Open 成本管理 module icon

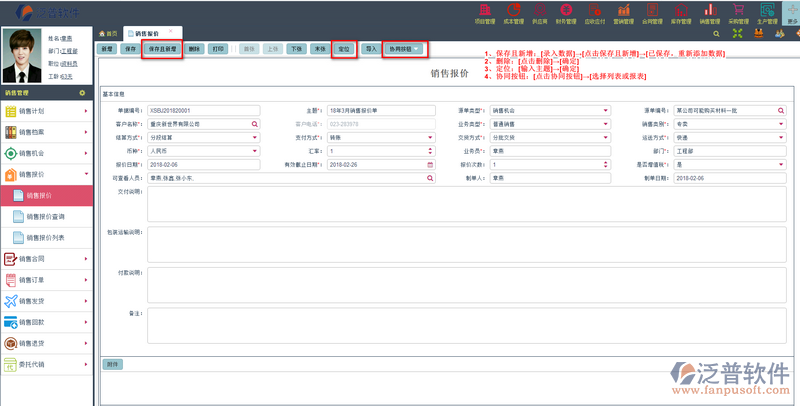click(513, 10)
